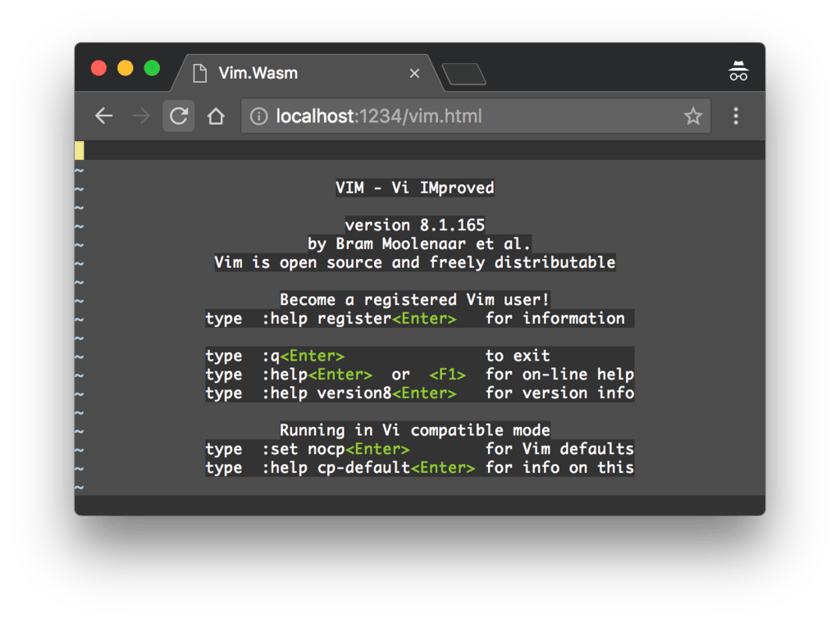Click the ':help cp-default<Enter>' text
840x622 pixels.
pyautogui.click(x=368, y=468)
